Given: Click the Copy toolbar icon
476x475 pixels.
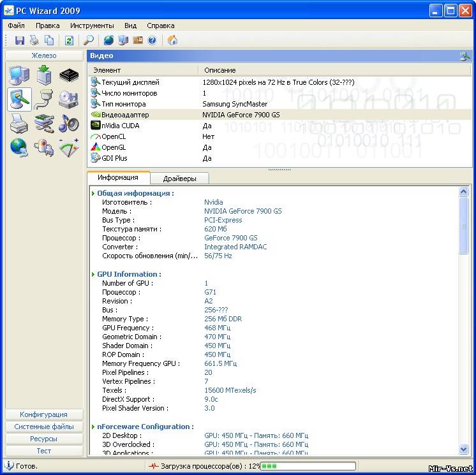Looking at the screenshot, I should coord(48,40).
